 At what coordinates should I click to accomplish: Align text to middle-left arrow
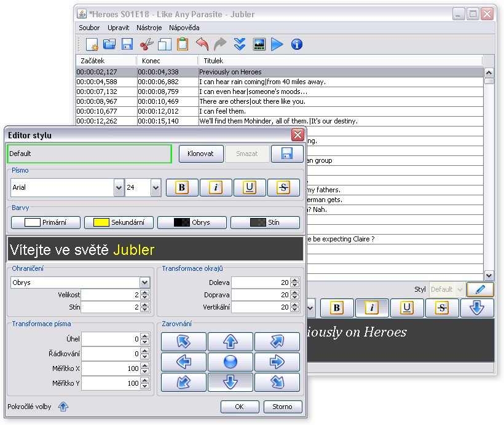coord(184,362)
